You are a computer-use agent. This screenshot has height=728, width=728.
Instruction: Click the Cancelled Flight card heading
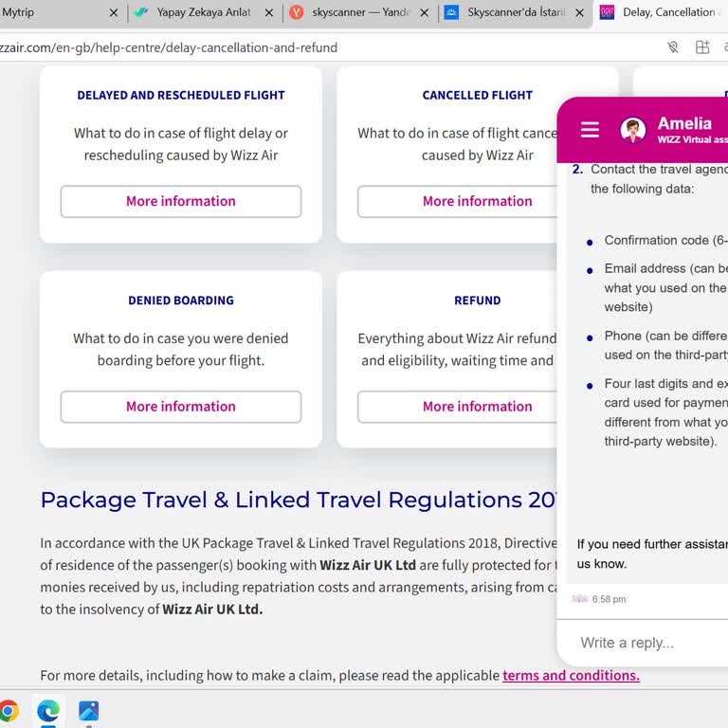pos(478,95)
